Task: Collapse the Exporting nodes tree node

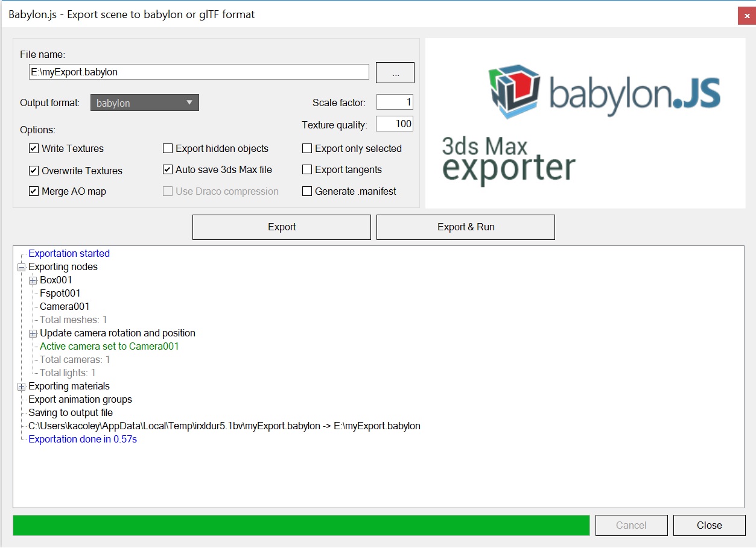Action: click(21, 266)
